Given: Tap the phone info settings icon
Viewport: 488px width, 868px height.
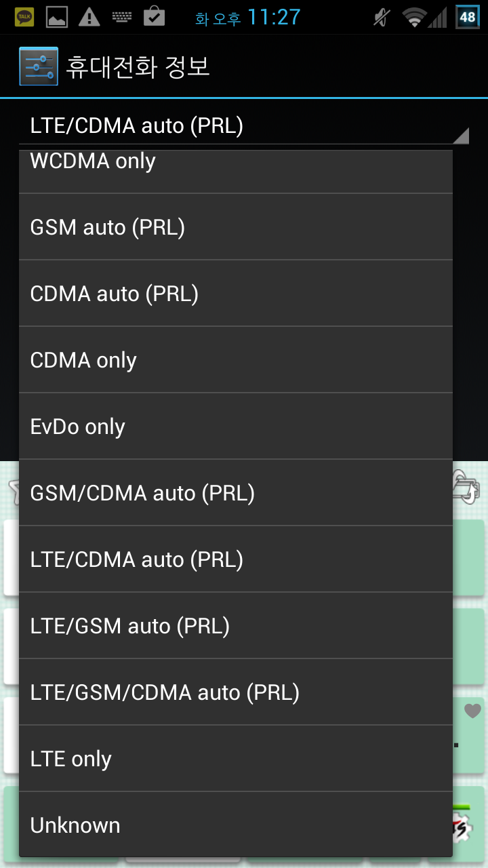Looking at the screenshot, I should tap(39, 66).
